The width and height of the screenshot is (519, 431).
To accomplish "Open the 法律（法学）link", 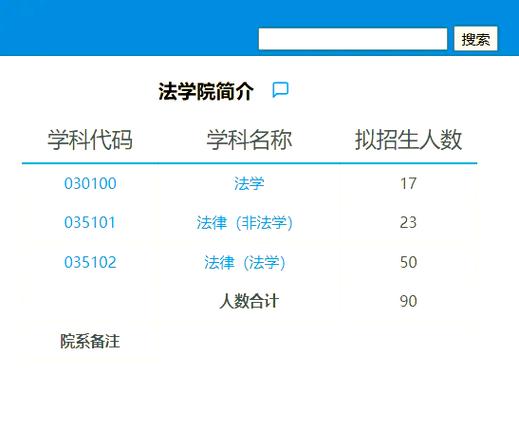I will (245, 262).
